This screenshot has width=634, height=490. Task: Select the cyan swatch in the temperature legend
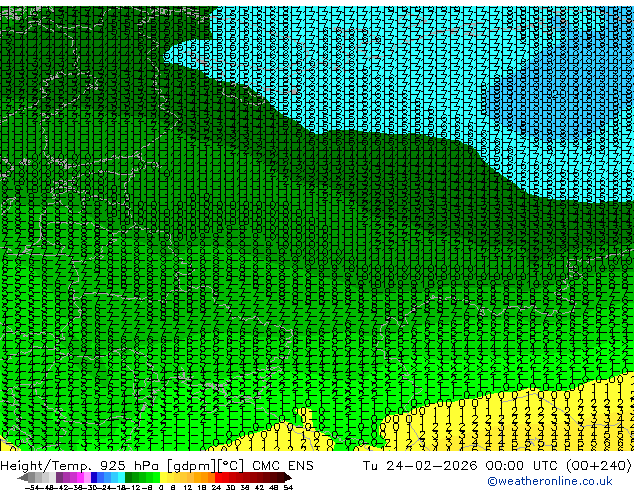pos(121,477)
